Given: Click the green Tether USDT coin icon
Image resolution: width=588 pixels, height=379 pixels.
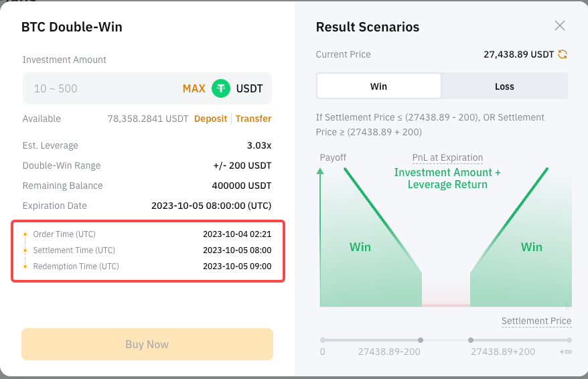Looking at the screenshot, I should click(221, 88).
